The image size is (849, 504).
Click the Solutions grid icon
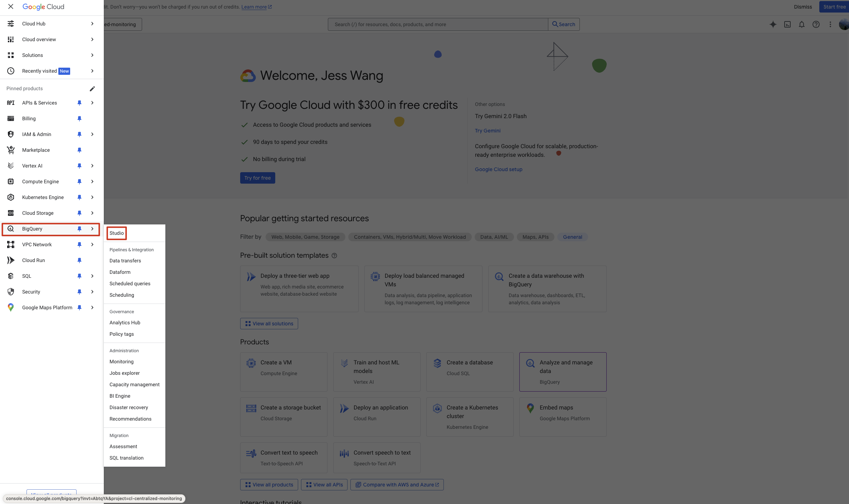pyautogui.click(x=11, y=55)
